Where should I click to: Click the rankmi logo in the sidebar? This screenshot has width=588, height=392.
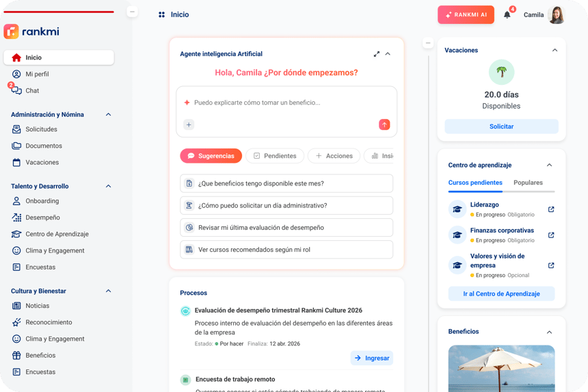coord(31,31)
